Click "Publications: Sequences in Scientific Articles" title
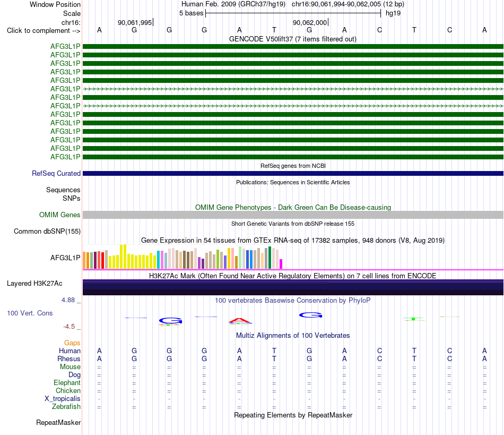 pos(293,182)
